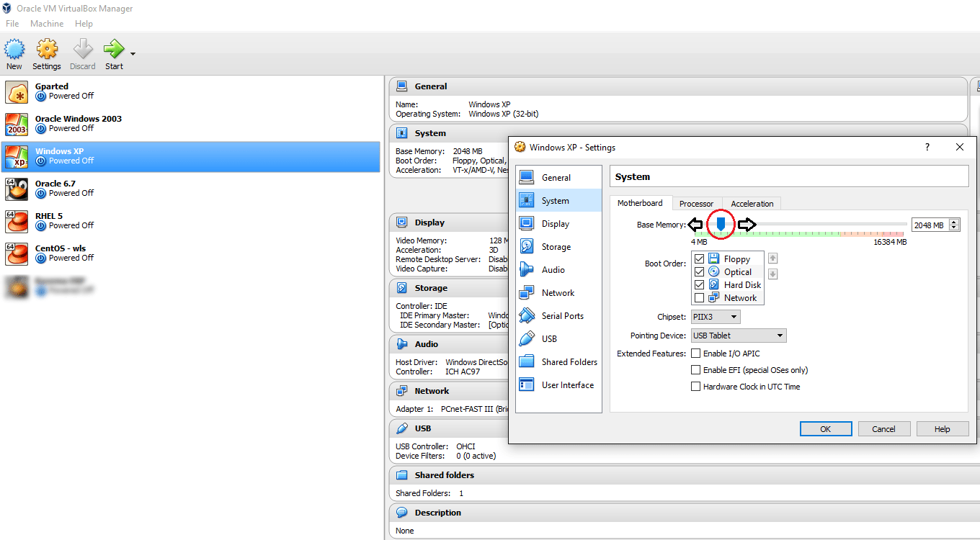Click the Help button in the Settings dialog
The width and height of the screenshot is (980, 540).
pyautogui.click(x=943, y=429)
